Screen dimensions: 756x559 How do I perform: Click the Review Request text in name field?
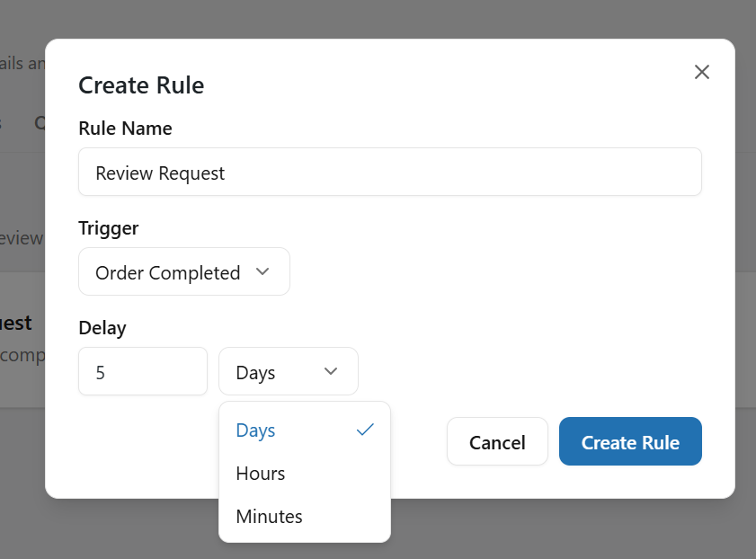[x=160, y=173]
